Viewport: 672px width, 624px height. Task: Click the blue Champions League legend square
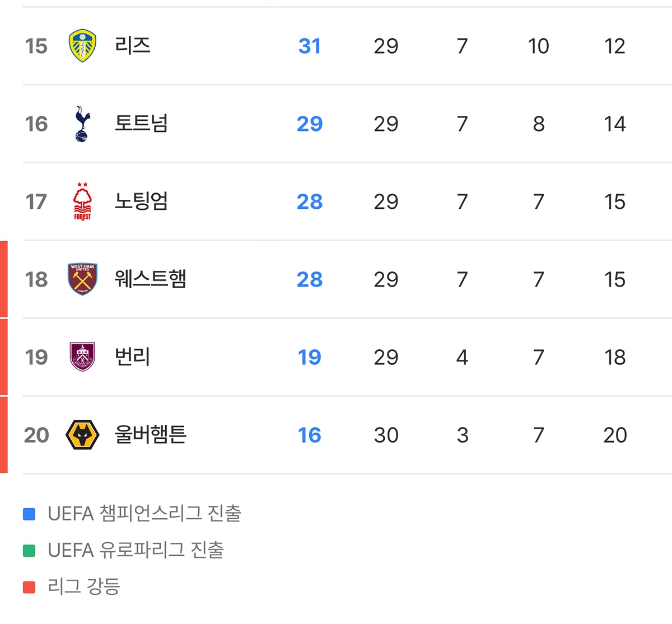[29, 514]
